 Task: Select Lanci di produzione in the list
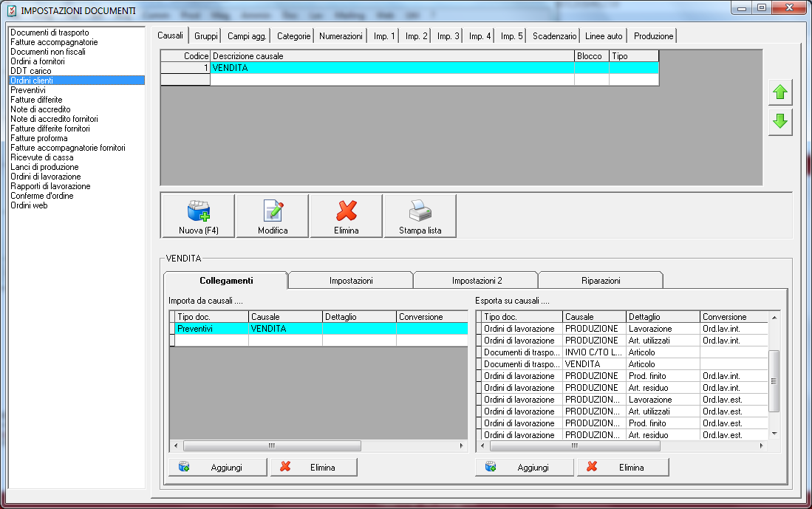(x=44, y=167)
